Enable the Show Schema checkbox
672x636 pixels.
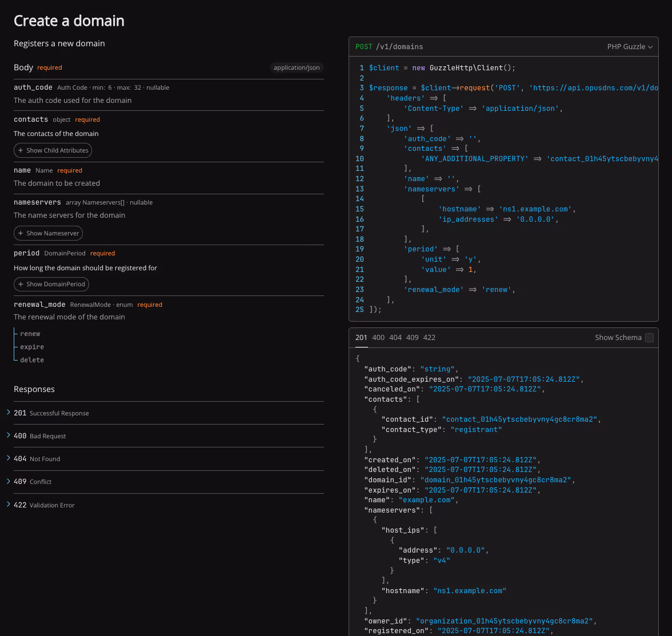pyautogui.click(x=649, y=338)
